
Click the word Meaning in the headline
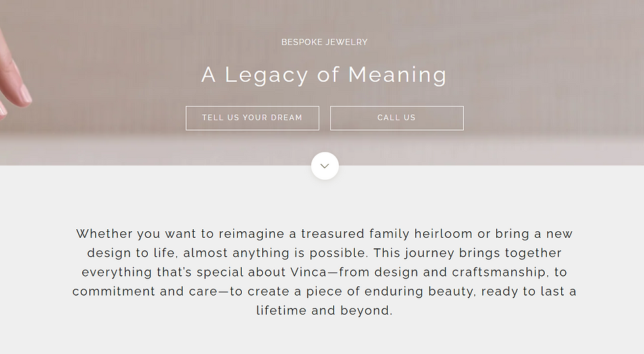[x=397, y=75]
